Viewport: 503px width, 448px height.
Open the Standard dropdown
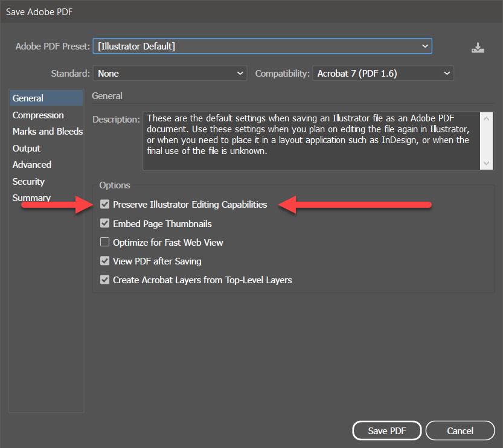[x=170, y=74]
